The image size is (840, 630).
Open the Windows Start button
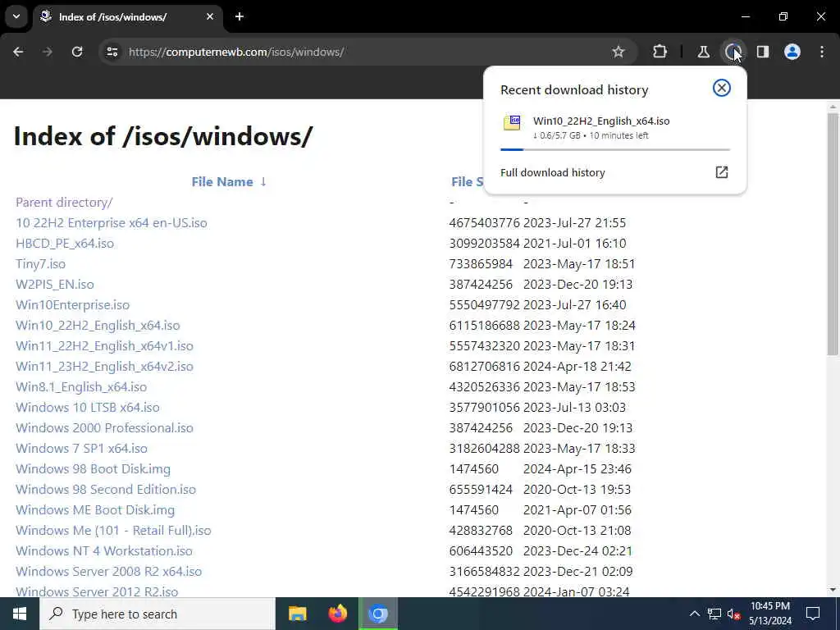click(20, 614)
